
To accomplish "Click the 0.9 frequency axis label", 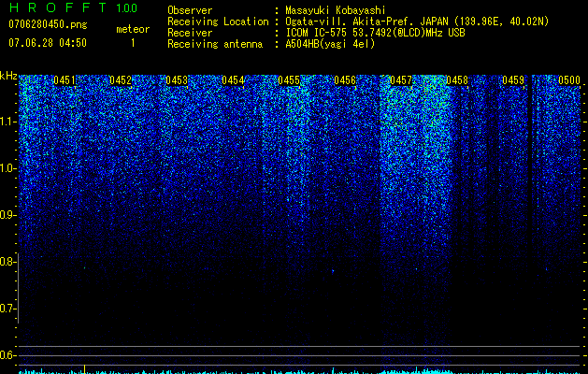I will tap(7, 215).
